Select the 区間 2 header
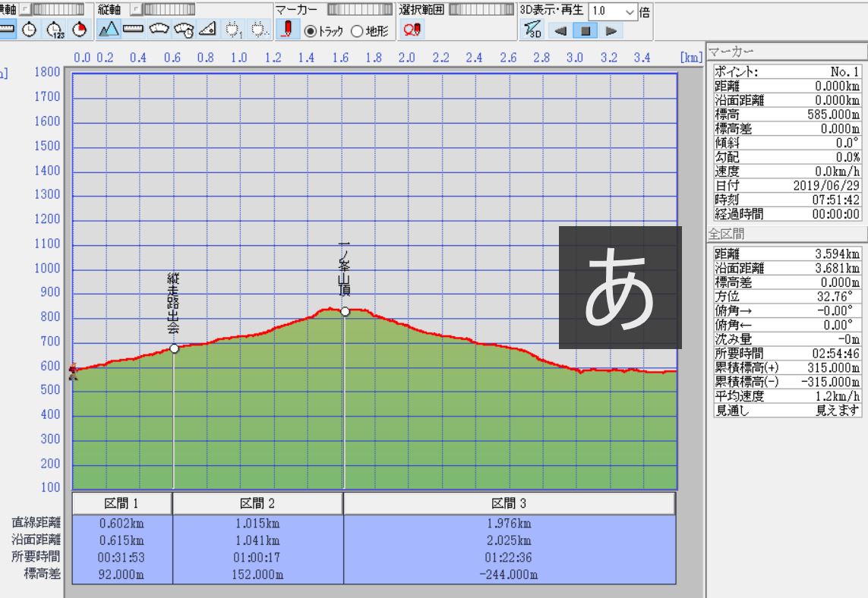Image resolution: width=868 pixels, height=598 pixels. click(257, 503)
